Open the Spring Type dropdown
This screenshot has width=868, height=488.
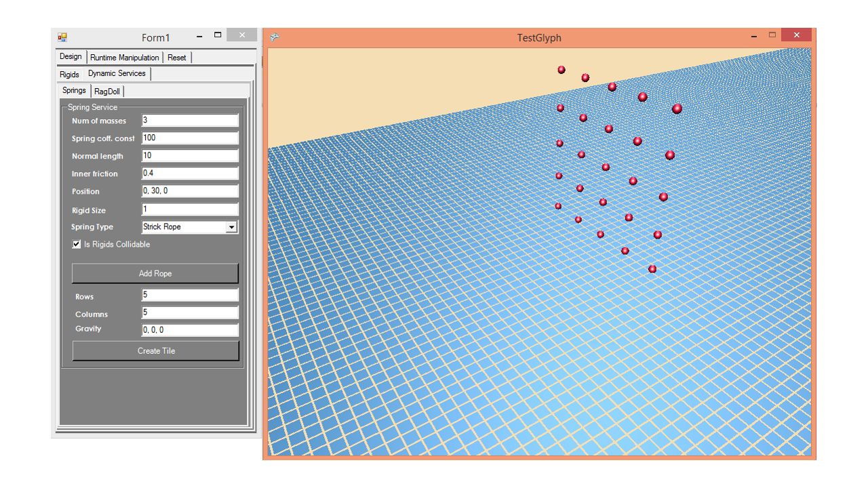233,226
